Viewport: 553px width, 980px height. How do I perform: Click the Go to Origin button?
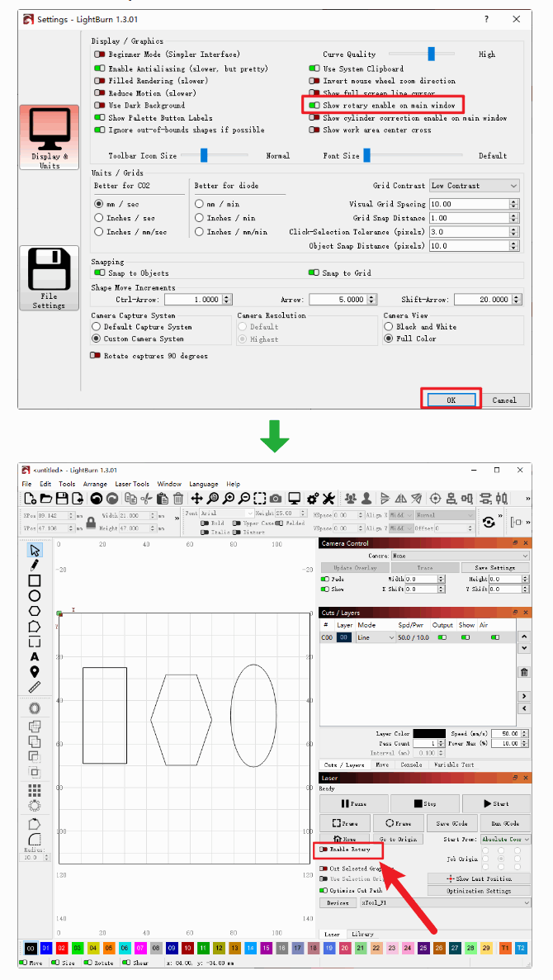(x=398, y=840)
